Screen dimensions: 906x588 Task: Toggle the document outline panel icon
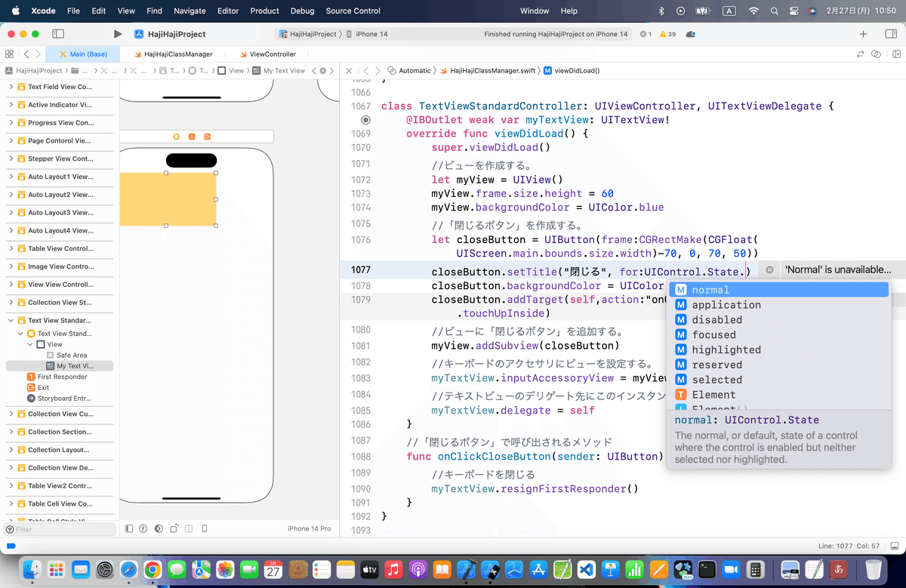[129, 528]
